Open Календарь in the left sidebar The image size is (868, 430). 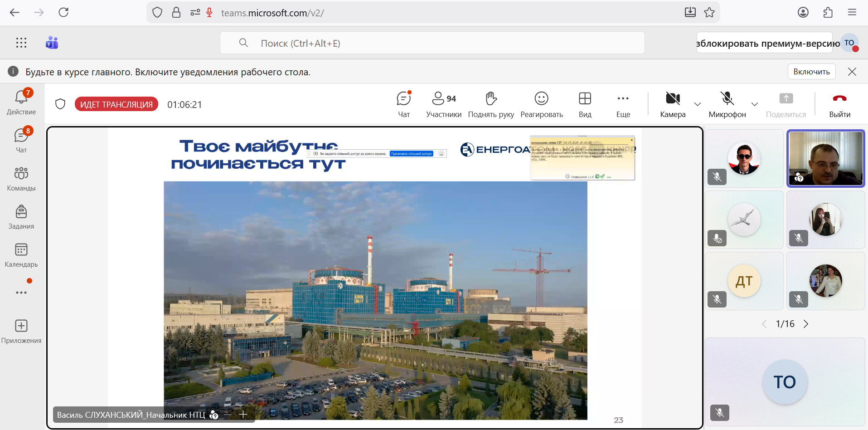pyautogui.click(x=21, y=254)
